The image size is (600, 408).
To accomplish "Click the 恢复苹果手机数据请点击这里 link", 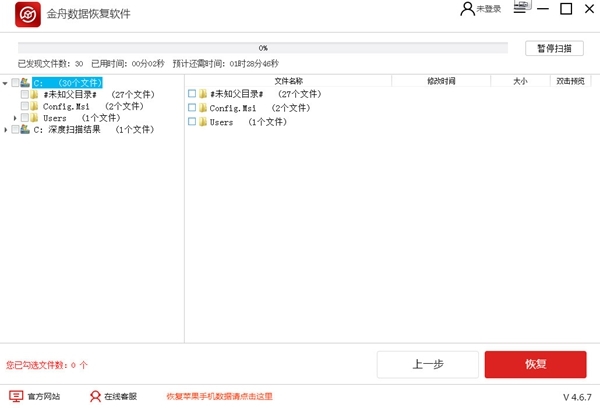I will click(220, 397).
